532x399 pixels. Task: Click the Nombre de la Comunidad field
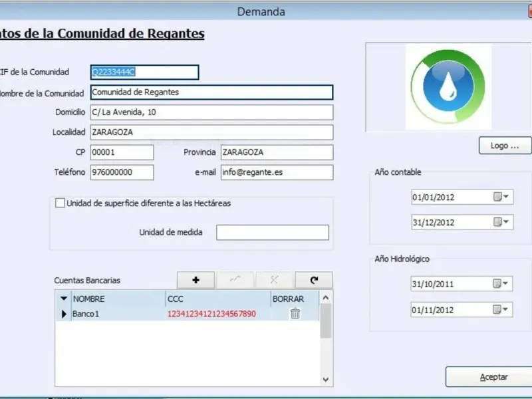(211, 92)
